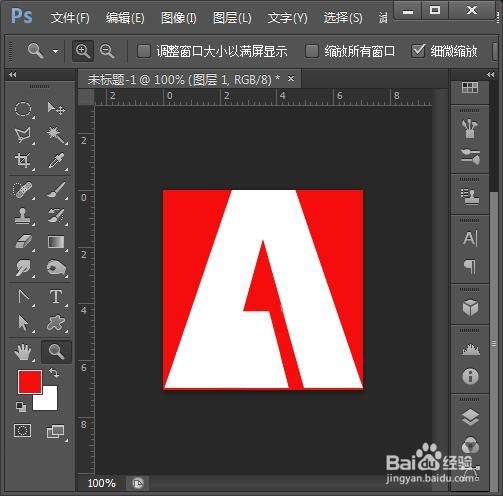Select the Path Selection arrow tool

pos(23,323)
